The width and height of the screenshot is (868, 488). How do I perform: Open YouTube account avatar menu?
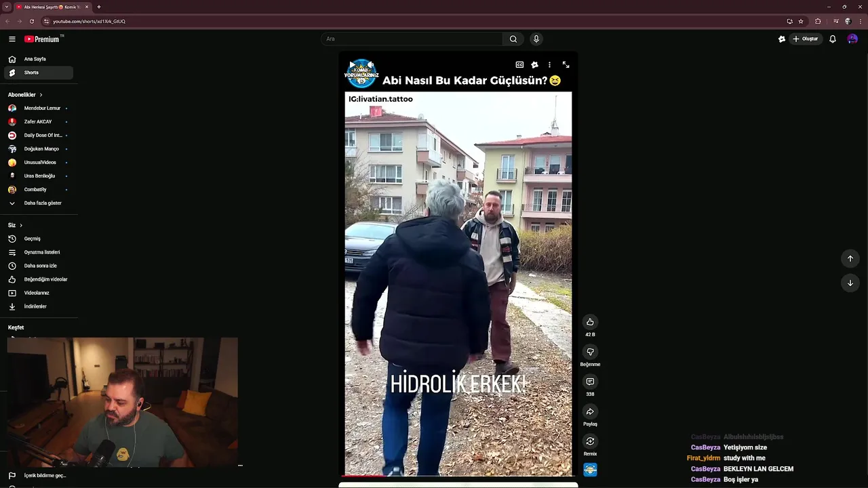click(852, 39)
